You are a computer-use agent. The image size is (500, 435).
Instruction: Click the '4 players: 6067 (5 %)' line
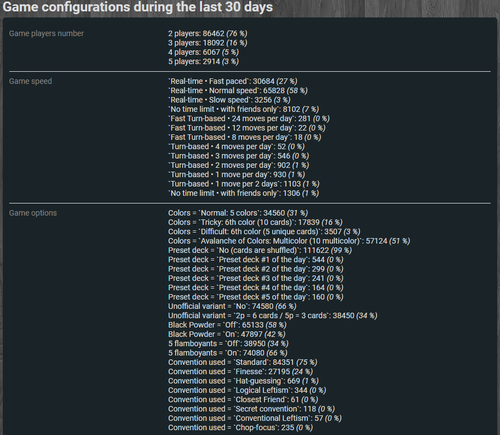pos(203,52)
